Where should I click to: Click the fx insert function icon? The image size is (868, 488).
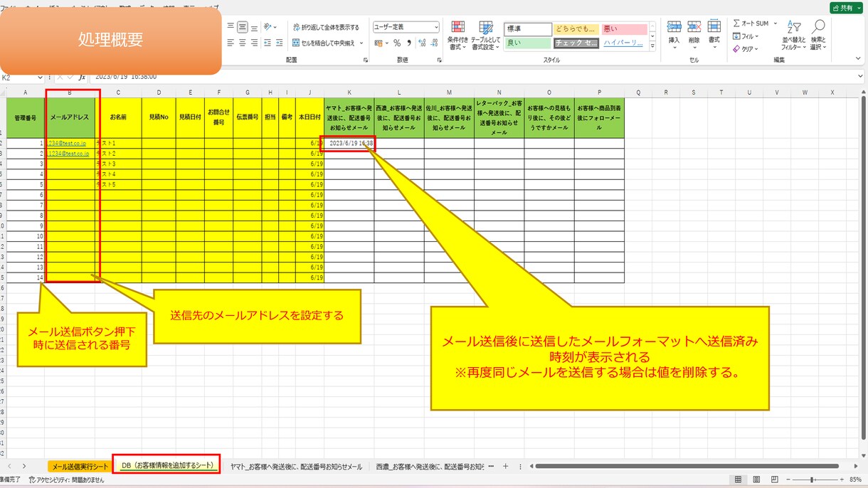82,77
